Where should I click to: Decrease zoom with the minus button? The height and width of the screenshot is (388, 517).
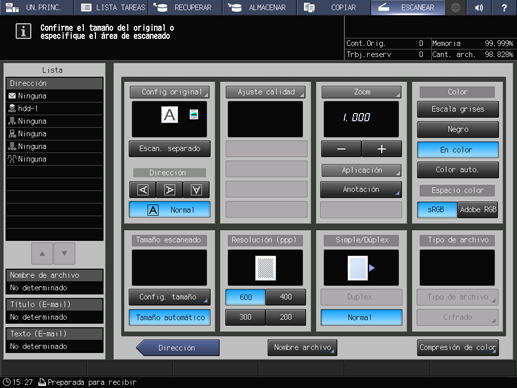[341, 149]
